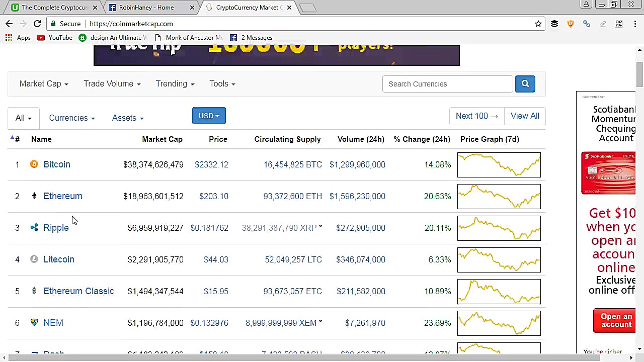Open the All filter dropdown
Screen dimensions: 644x362
click(23, 118)
